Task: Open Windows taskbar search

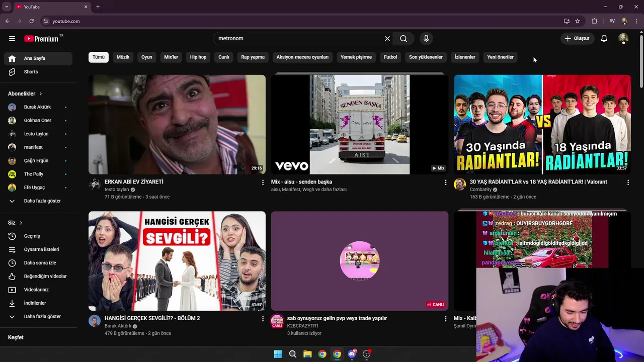Action: (x=293, y=354)
